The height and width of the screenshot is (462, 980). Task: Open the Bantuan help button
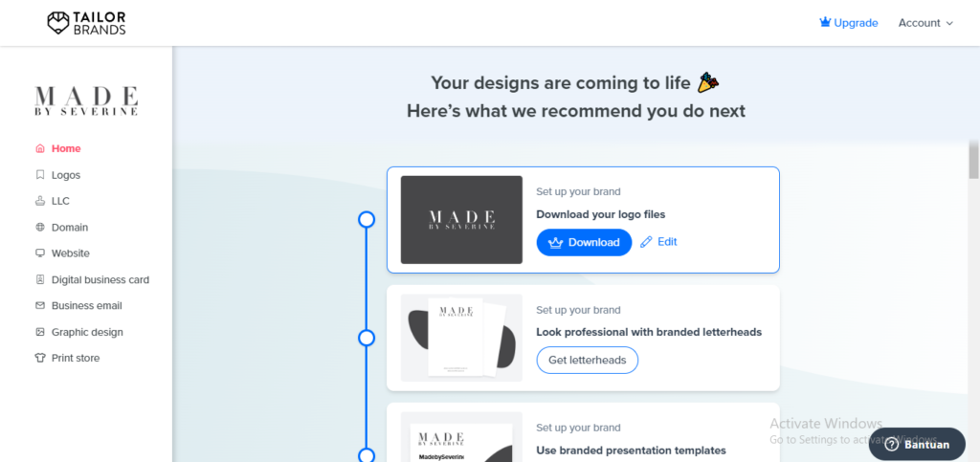[917, 444]
